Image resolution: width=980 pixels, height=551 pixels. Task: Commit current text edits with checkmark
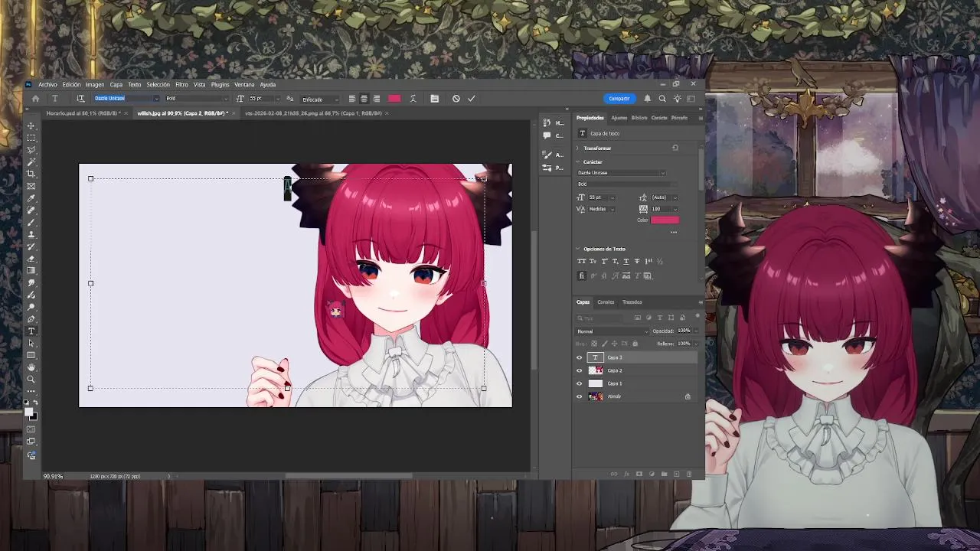[x=472, y=98]
